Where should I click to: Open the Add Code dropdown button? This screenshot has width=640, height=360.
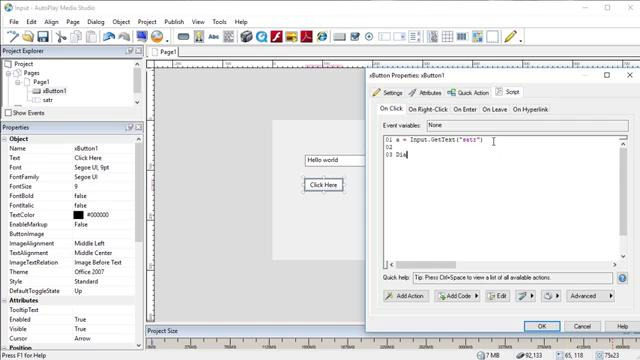pos(457,296)
